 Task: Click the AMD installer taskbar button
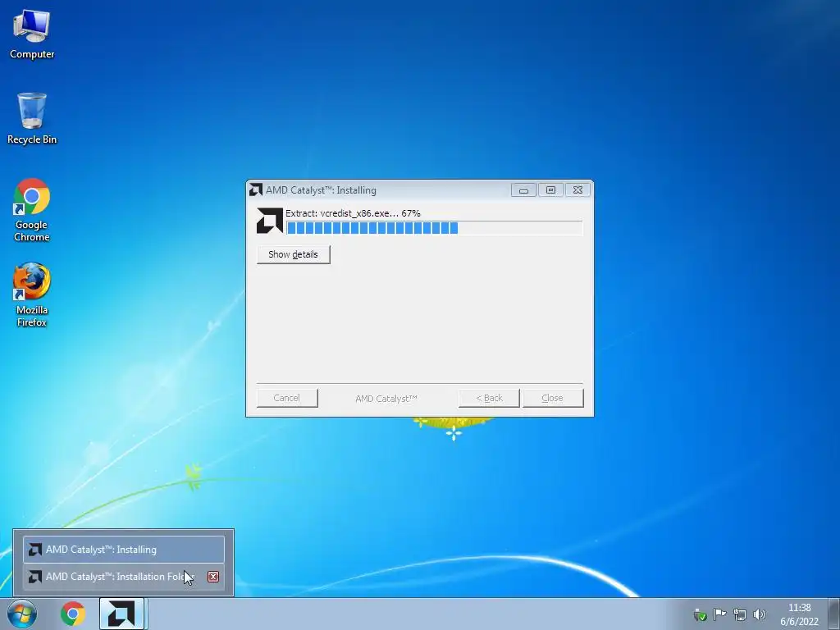point(121,614)
